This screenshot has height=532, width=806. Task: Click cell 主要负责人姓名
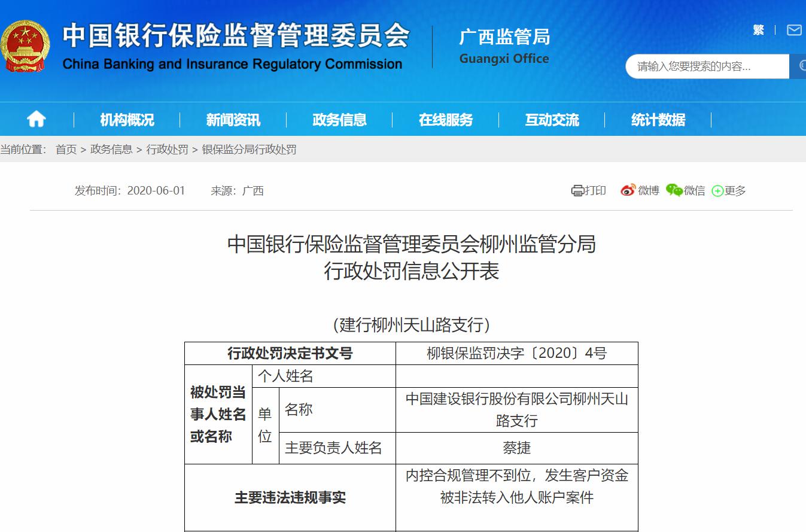(337, 448)
